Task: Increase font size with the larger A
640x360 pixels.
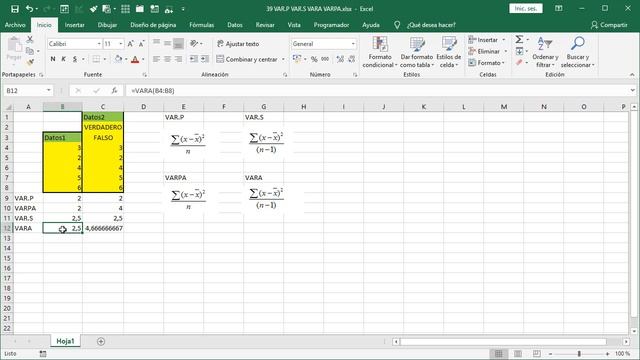Action: point(131,44)
